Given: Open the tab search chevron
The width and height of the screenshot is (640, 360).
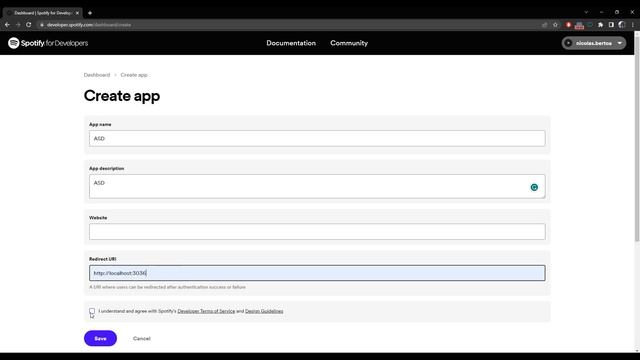Looking at the screenshot, I should click(x=586, y=12).
